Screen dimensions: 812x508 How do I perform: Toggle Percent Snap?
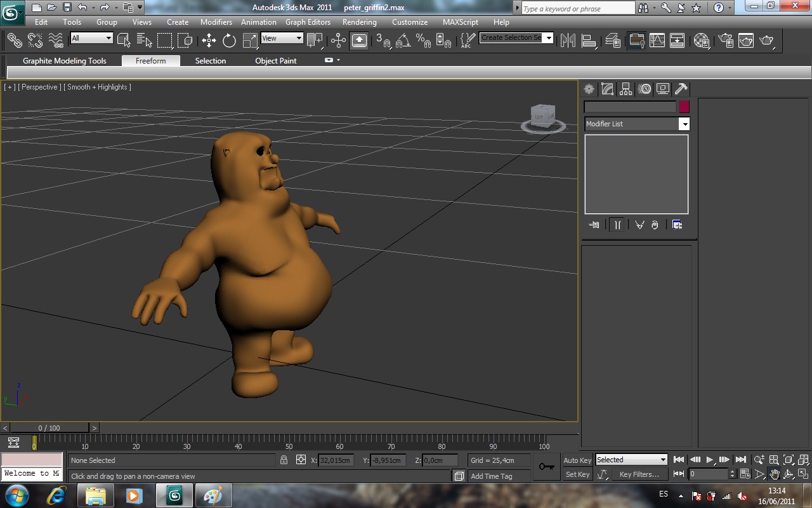tap(423, 41)
